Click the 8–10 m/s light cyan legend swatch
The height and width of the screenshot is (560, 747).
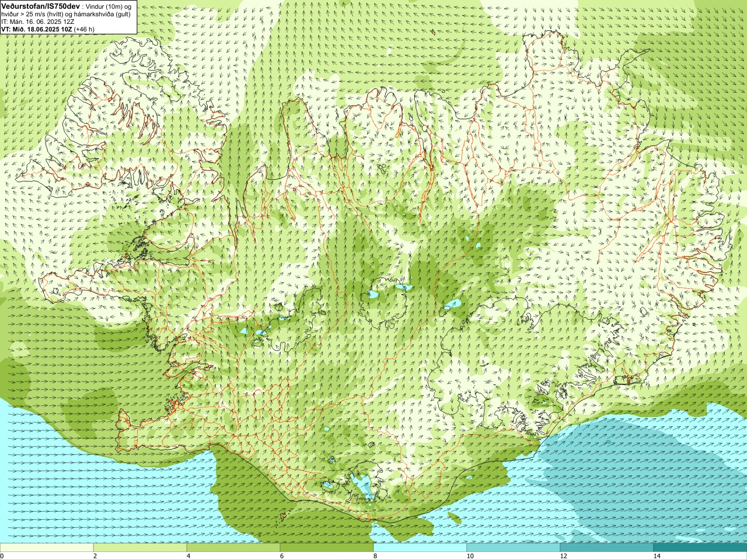pos(420,548)
